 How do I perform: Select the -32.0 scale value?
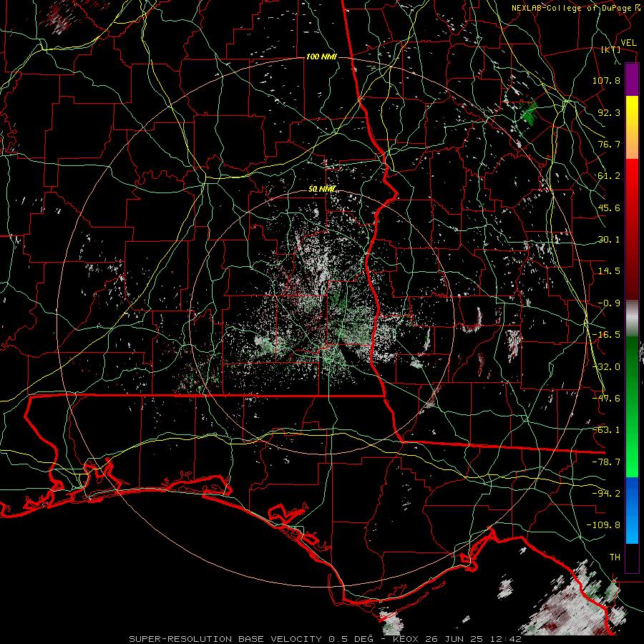(x=606, y=367)
